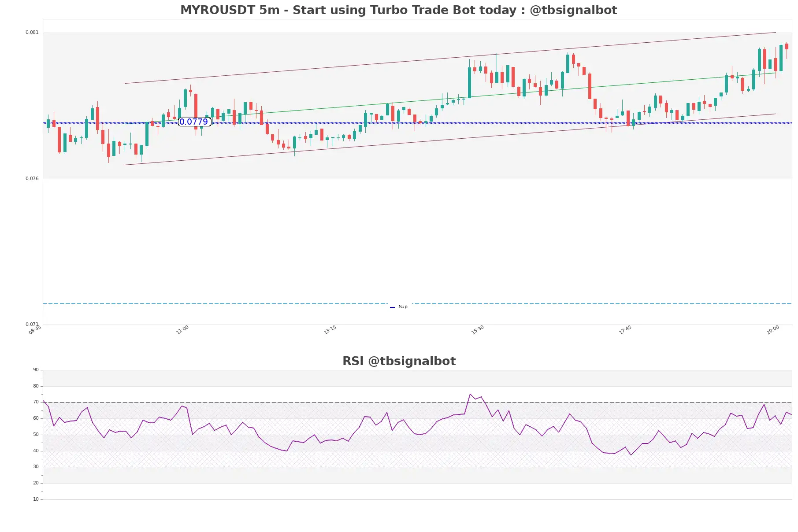Click the RSI 60 axis label
The height and width of the screenshot is (532, 798).
36,418
